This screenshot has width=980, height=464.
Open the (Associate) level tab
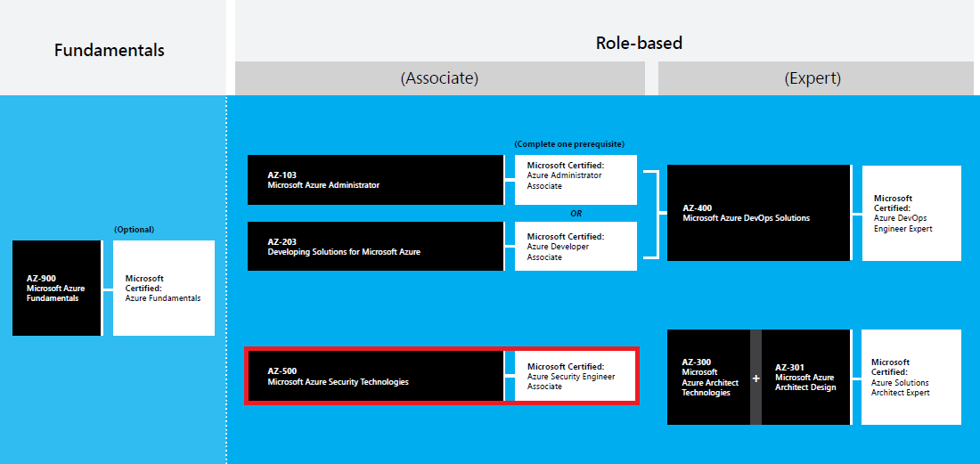click(439, 78)
